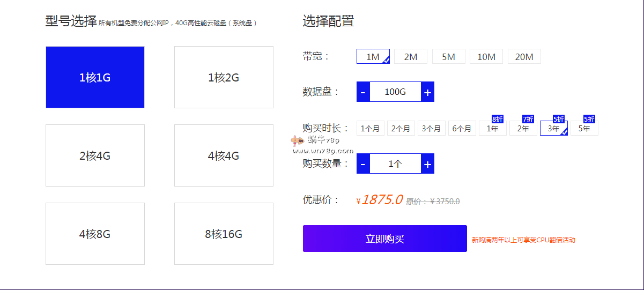Choose the 4核8G server model
The width and height of the screenshot is (644, 290).
tap(95, 234)
